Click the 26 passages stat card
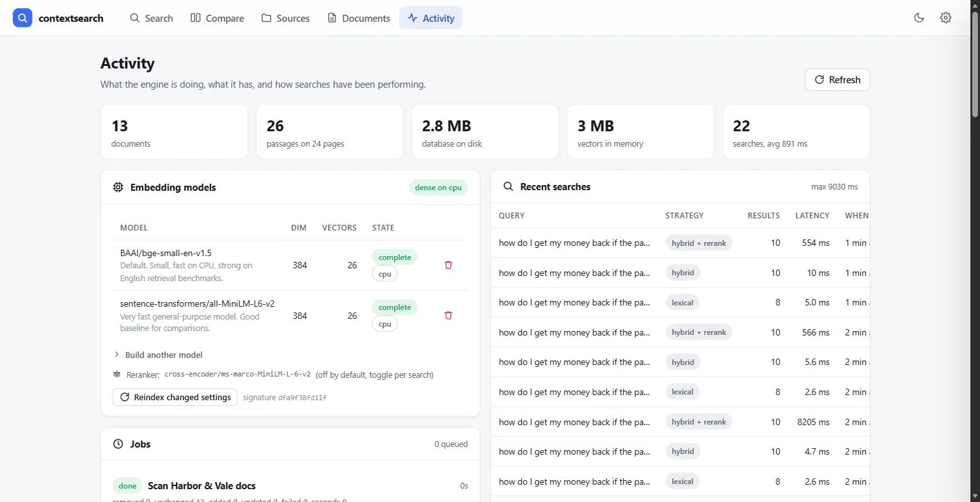The width and height of the screenshot is (980, 502). point(329,132)
